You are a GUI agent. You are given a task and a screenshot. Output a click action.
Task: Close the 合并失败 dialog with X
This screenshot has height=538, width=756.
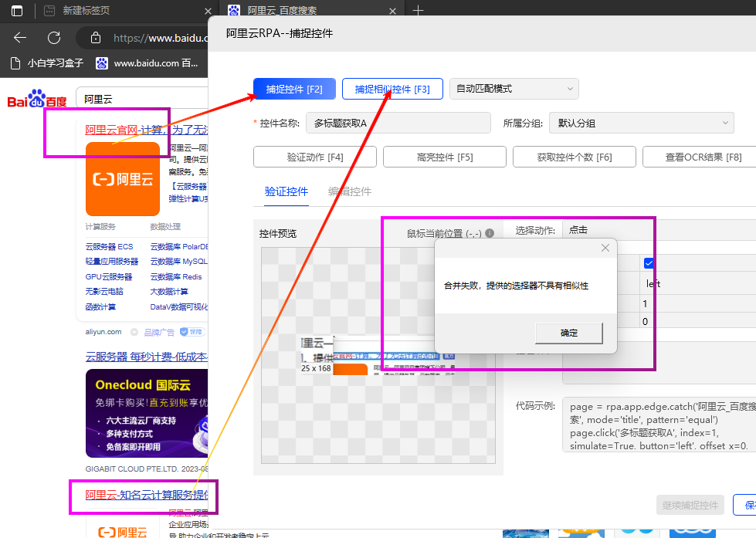point(605,248)
